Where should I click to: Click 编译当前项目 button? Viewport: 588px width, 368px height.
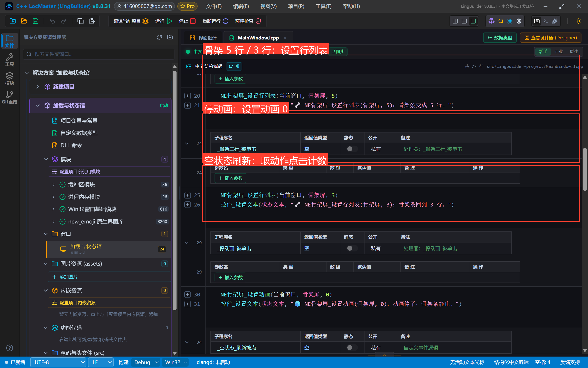(x=131, y=21)
